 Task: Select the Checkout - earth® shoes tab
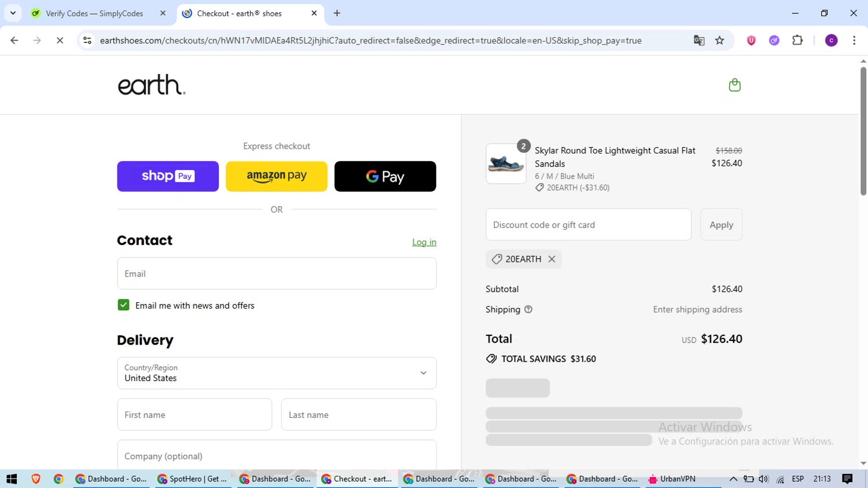click(x=239, y=13)
